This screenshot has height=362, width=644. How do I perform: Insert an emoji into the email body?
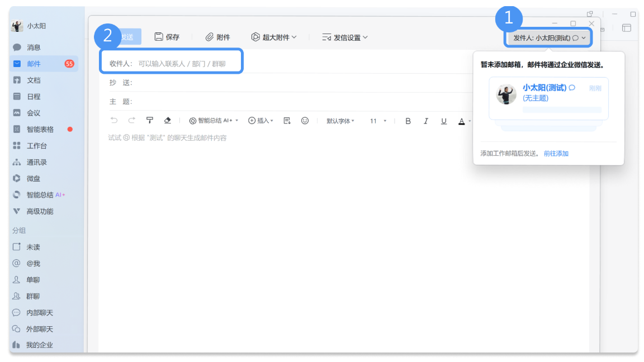305,121
